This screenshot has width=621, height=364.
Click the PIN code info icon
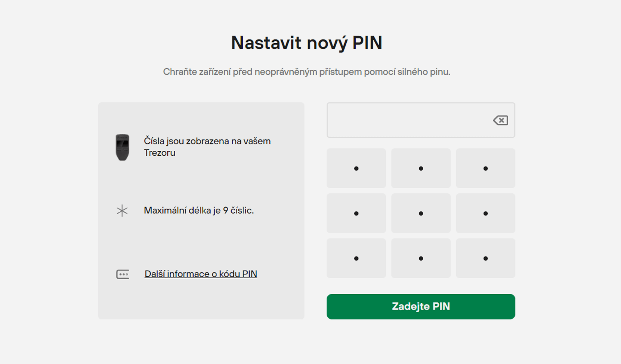[123, 274]
